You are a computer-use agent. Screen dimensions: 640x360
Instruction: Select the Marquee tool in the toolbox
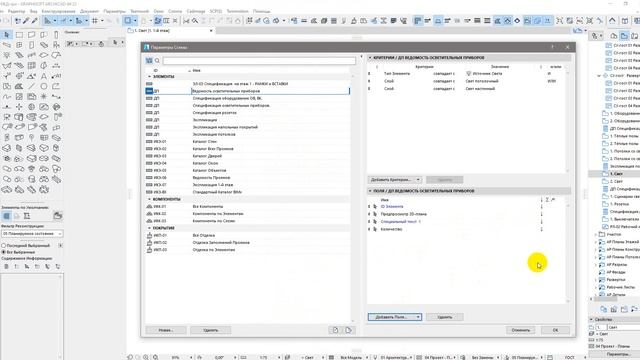pyautogui.click(x=19, y=35)
